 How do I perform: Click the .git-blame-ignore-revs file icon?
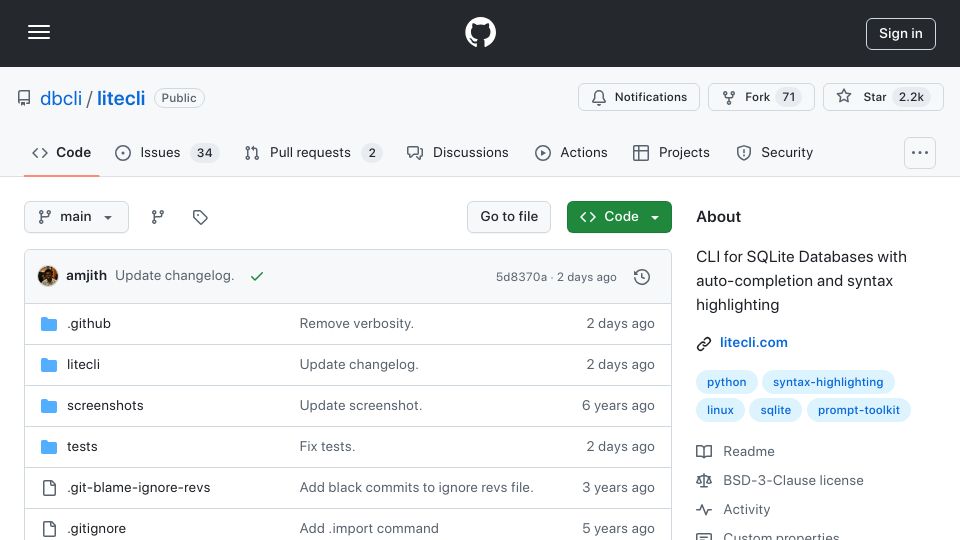pyautogui.click(x=49, y=488)
